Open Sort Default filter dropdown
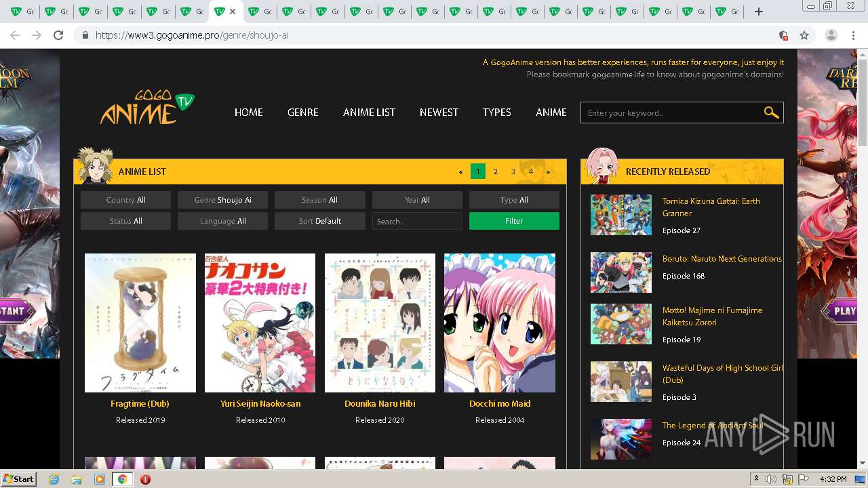The image size is (868, 488). [319, 221]
